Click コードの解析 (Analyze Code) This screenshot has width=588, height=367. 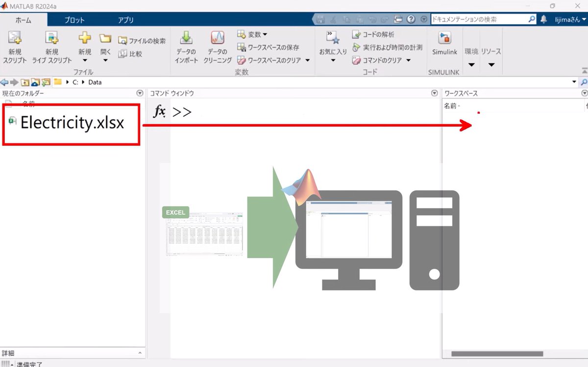click(373, 35)
